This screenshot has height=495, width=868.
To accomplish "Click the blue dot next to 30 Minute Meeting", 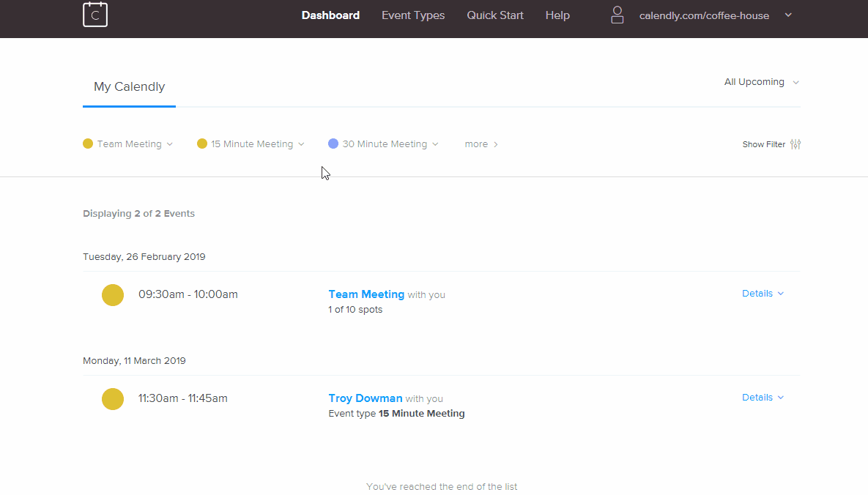I will coord(333,144).
